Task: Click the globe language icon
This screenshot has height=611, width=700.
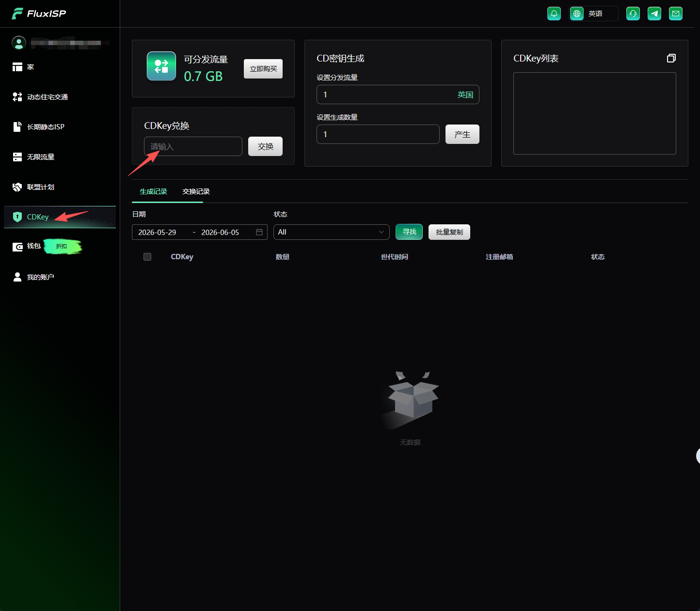Action: point(577,14)
